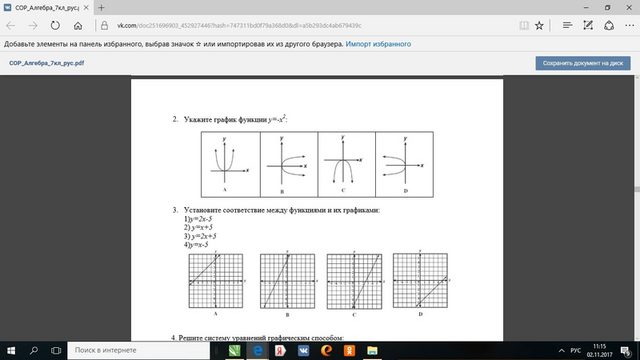Click the page vertical scrollbar thumb

pos(637,189)
